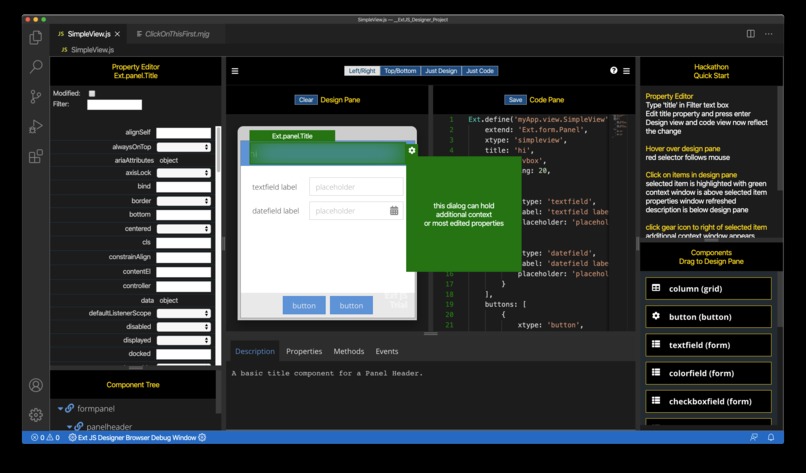The height and width of the screenshot is (473, 806).
Task: Select Left/Right layout button
Action: pos(362,71)
